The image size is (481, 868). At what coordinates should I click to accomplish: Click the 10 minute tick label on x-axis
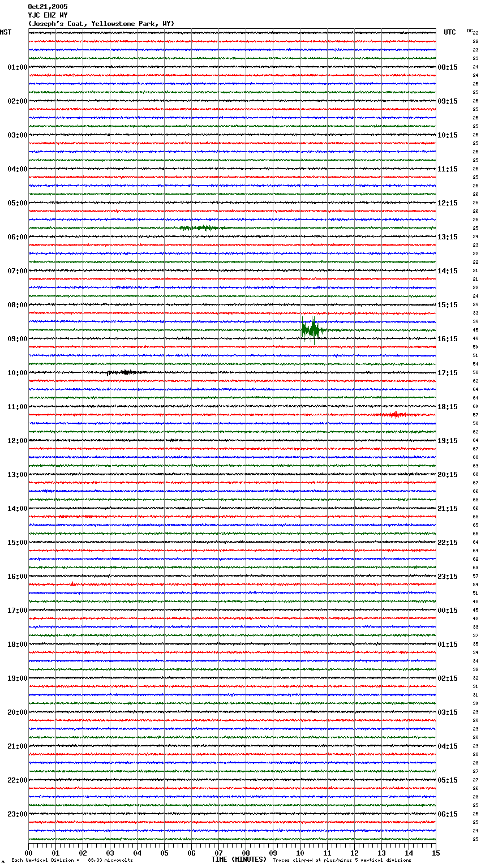(300, 853)
